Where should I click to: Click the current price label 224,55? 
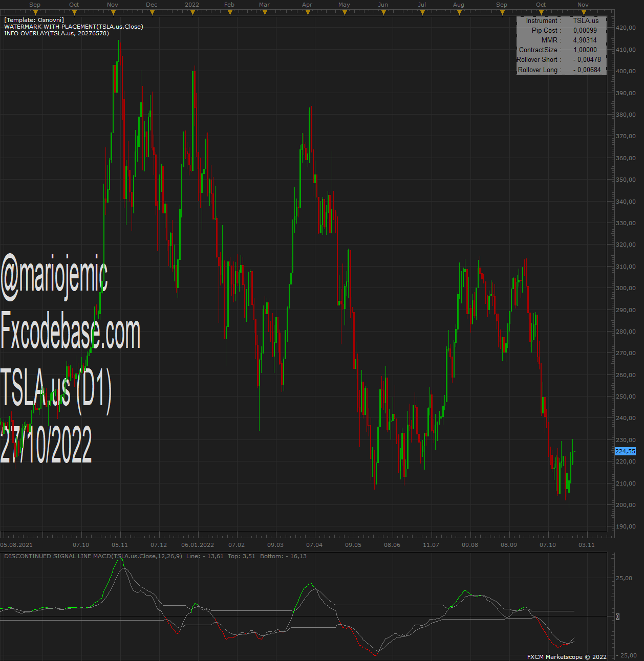[x=625, y=451]
